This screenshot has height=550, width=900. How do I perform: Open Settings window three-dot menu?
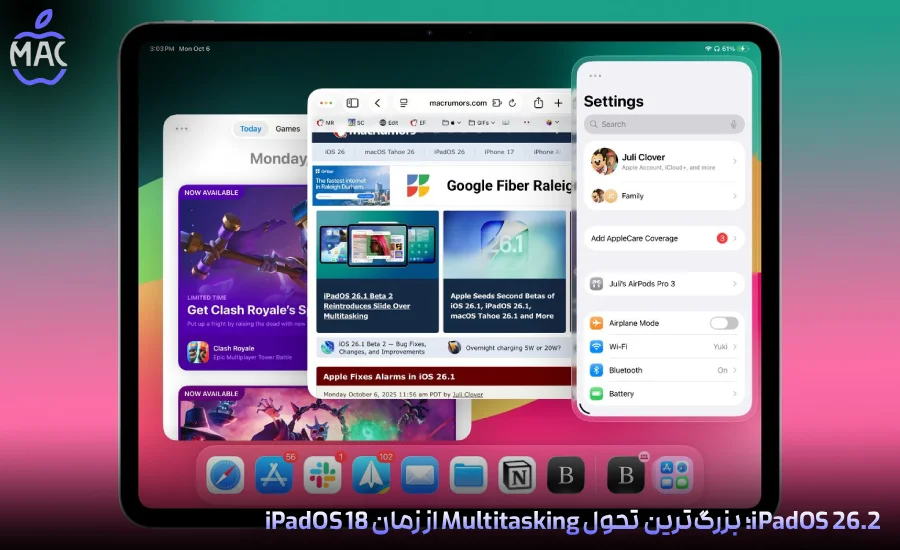pos(595,76)
